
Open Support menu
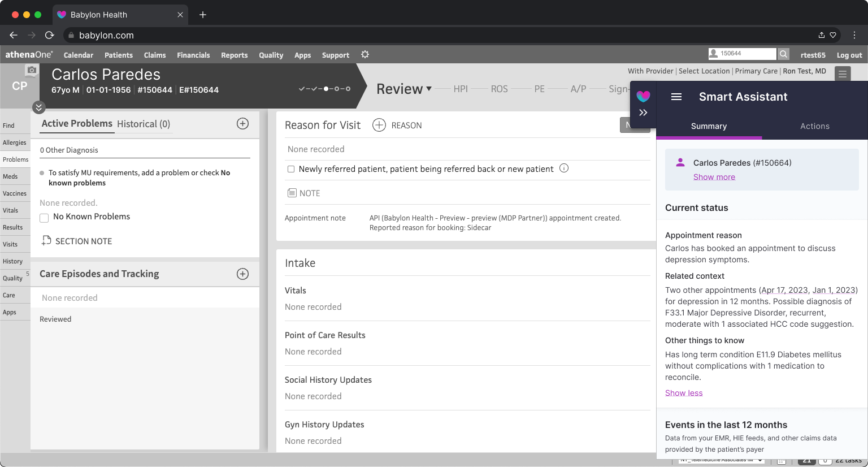(336, 55)
